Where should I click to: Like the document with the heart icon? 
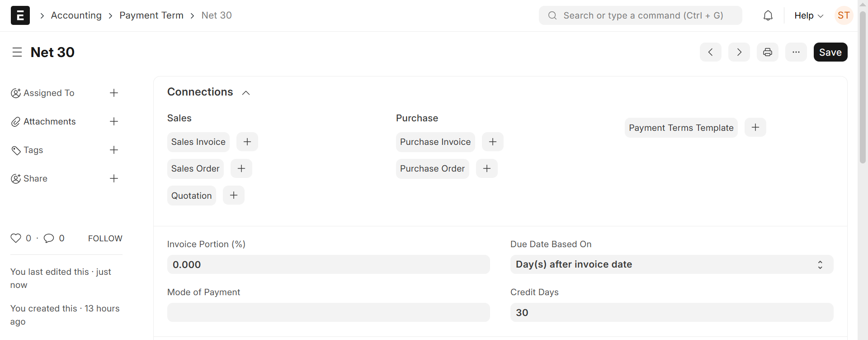click(x=16, y=238)
